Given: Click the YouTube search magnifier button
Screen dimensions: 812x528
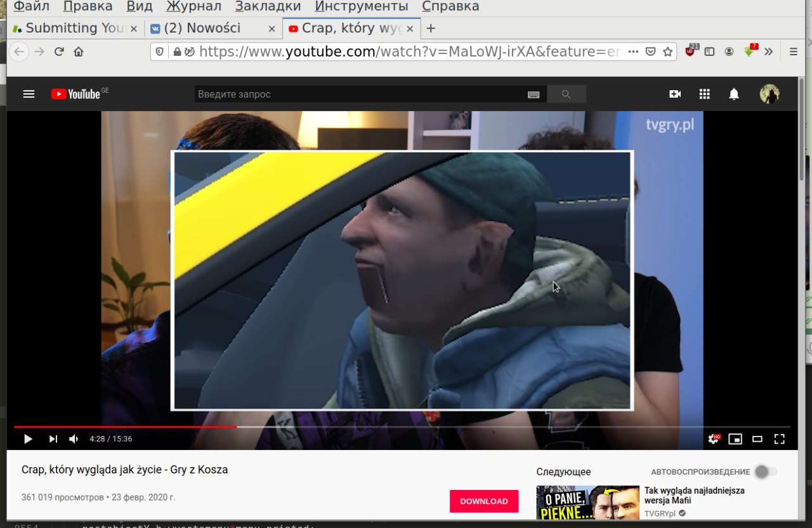Looking at the screenshot, I should pos(566,94).
